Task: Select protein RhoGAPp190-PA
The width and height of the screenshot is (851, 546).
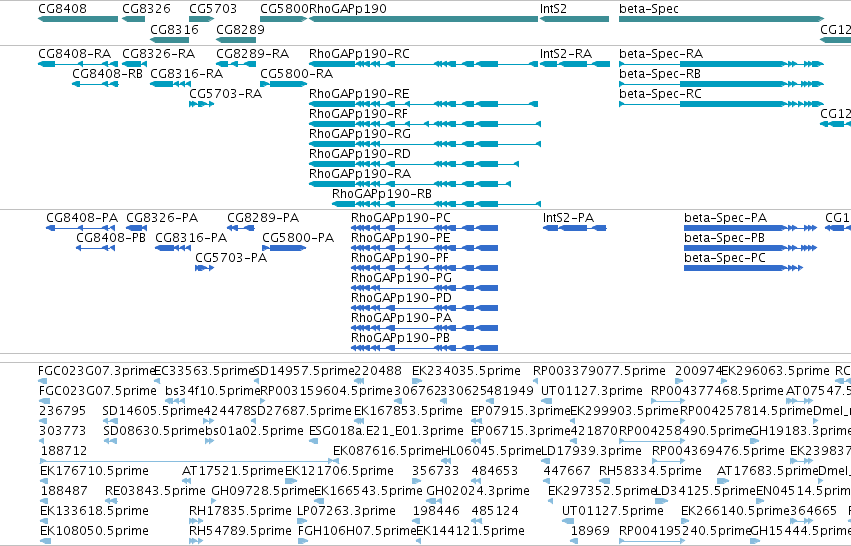Action: click(x=424, y=328)
